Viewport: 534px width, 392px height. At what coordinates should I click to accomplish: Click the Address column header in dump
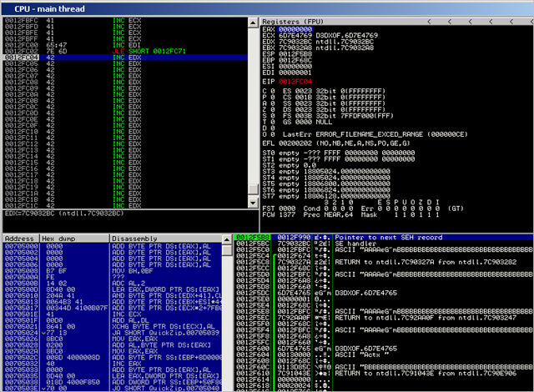tap(20, 239)
